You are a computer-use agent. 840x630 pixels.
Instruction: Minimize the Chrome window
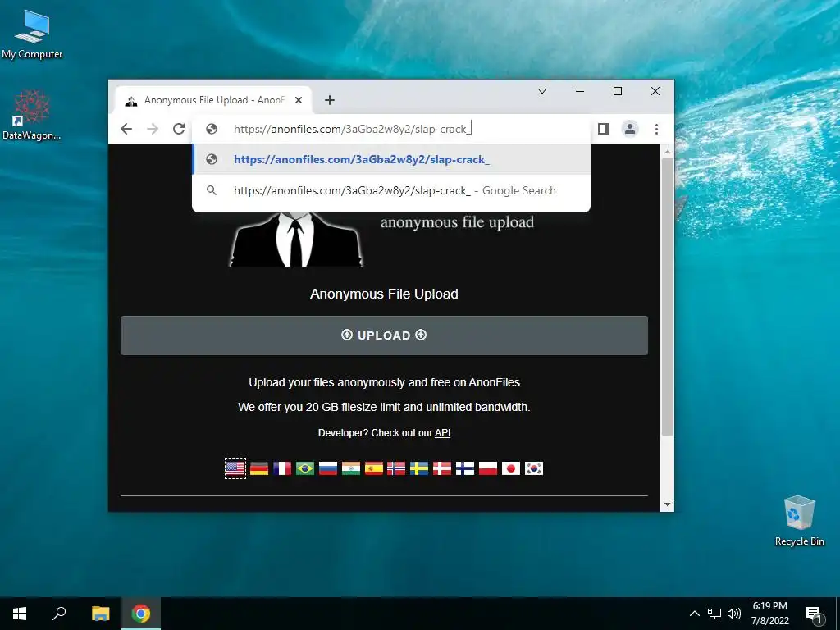(580, 91)
